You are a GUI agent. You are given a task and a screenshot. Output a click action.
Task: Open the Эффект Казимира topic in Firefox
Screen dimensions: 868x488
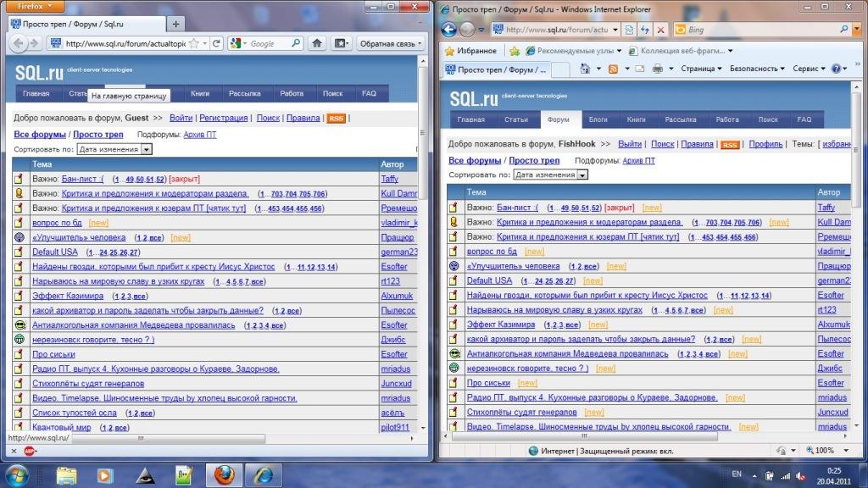pos(68,297)
